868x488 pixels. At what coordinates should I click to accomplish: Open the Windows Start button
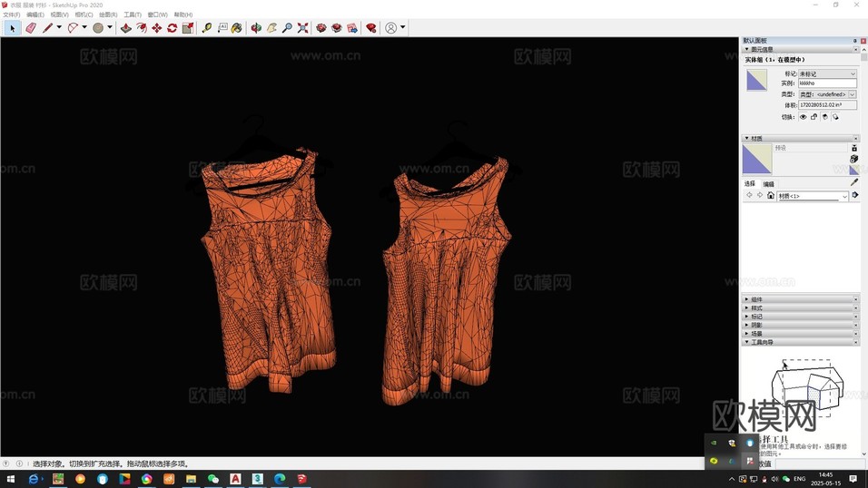pyautogui.click(x=11, y=479)
